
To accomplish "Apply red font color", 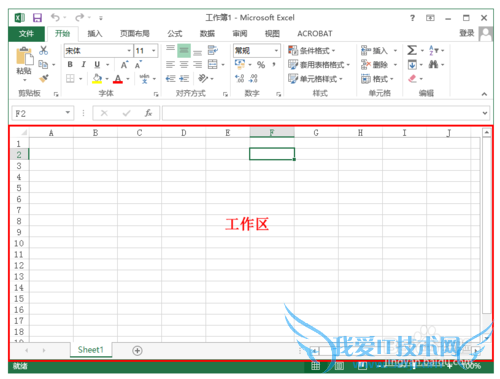I will (x=118, y=79).
